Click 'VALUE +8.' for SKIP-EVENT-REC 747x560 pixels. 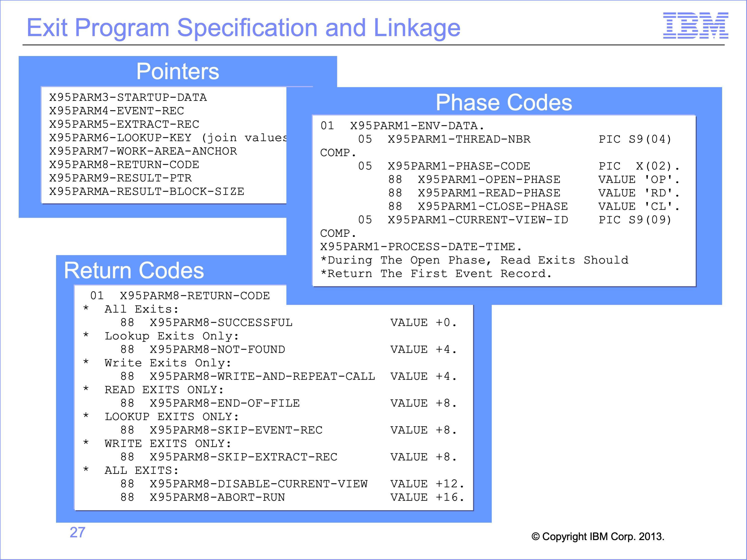point(423,430)
